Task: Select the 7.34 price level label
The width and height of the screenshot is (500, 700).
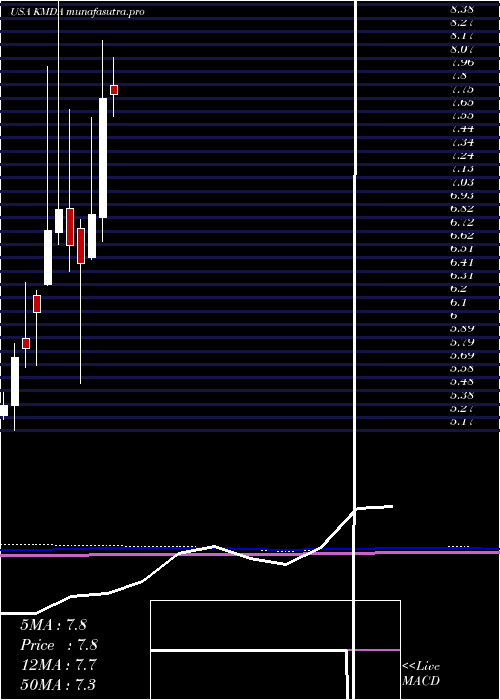Action: coord(462,142)
